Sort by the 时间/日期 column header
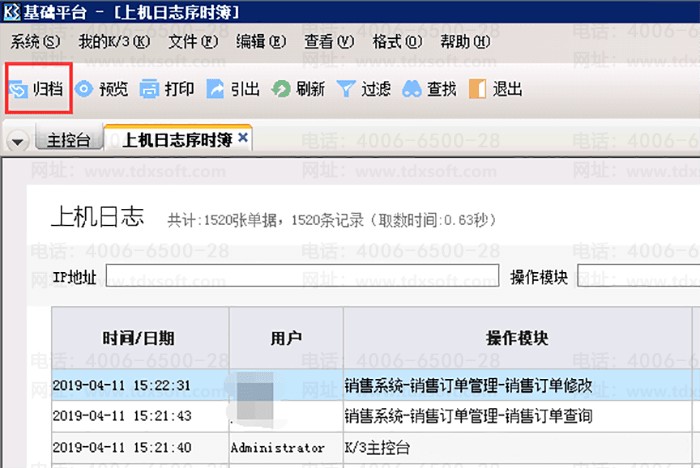Image resolution: width=700 pixels, height=468 pixels. [x=140, y=339]
